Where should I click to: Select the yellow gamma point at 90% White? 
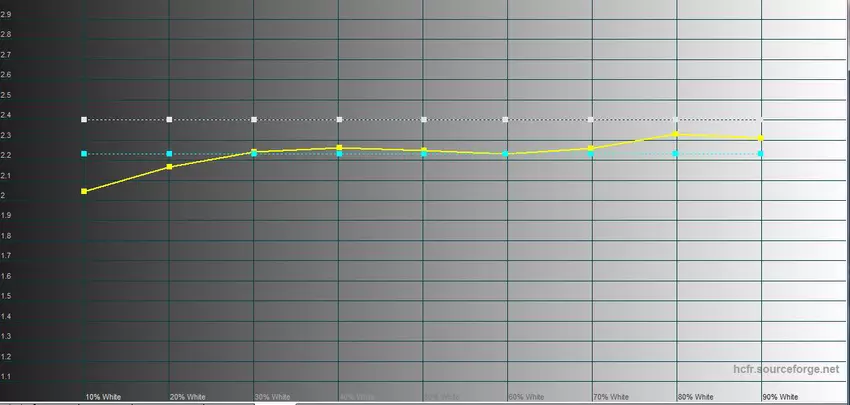pyautogui.click(x=761, y=138)
